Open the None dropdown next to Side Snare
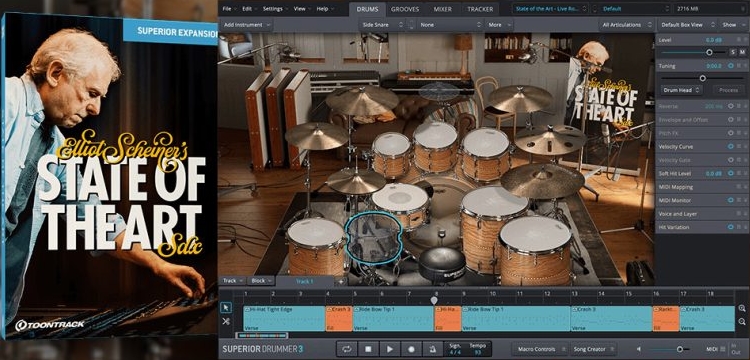Viewport: 750px width, 360px height. point(449,24)
